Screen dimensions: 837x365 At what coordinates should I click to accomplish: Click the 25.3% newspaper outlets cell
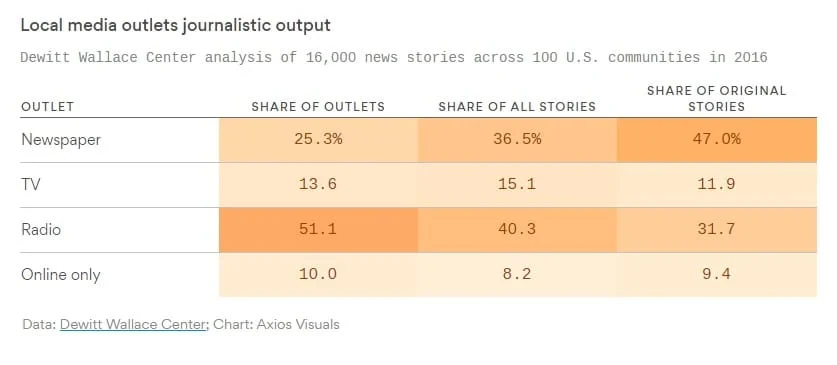pyautogui.click(x=318, y=140)
